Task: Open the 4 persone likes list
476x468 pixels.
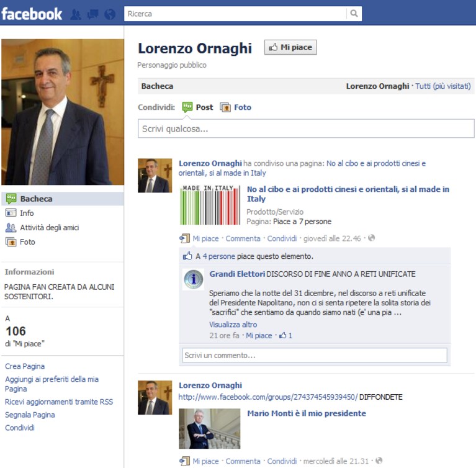Action: pos(219,256)
